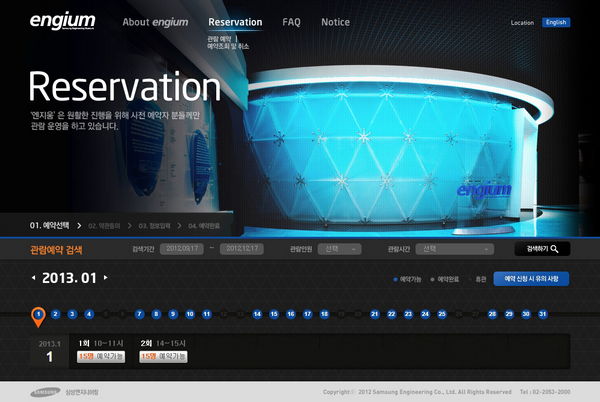Click the 예약가능 legend label
The height and width of the screenshot is (402, 600).
(410, 280)
